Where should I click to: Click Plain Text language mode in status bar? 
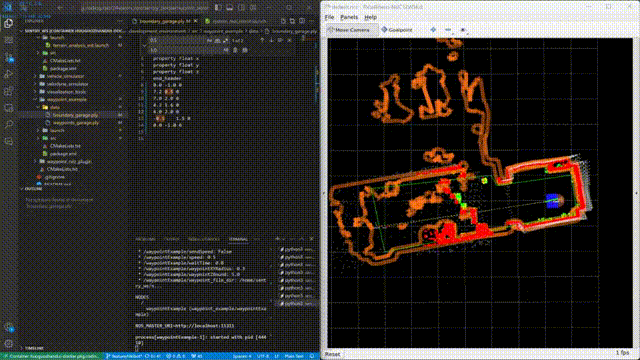pos(294,356)
